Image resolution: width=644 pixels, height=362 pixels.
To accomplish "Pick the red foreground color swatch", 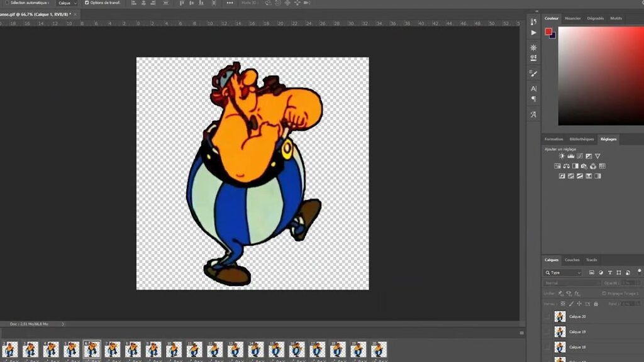I will click(x=548, y=31).
